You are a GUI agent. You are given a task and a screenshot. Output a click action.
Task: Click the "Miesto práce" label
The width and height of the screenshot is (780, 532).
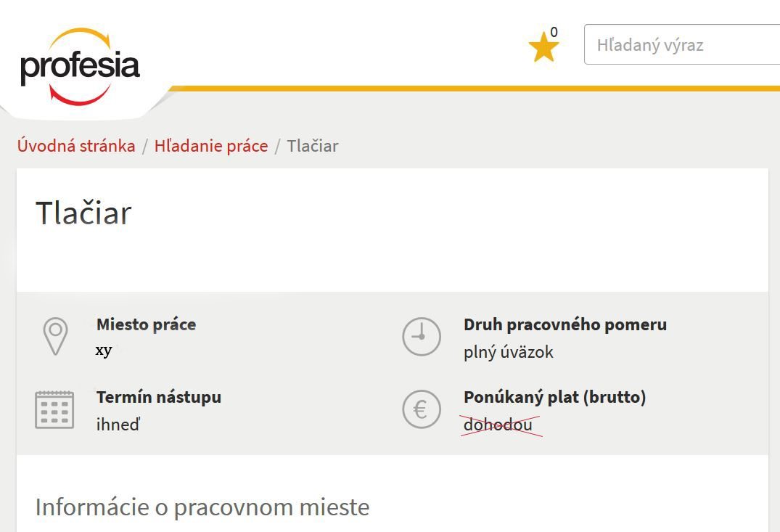(x=146, y=324)
